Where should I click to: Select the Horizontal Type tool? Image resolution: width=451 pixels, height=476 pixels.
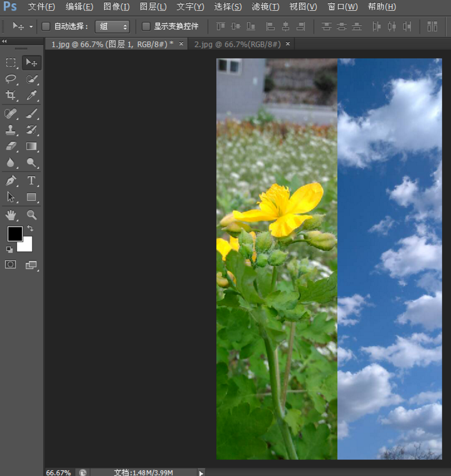click(32, 181)
